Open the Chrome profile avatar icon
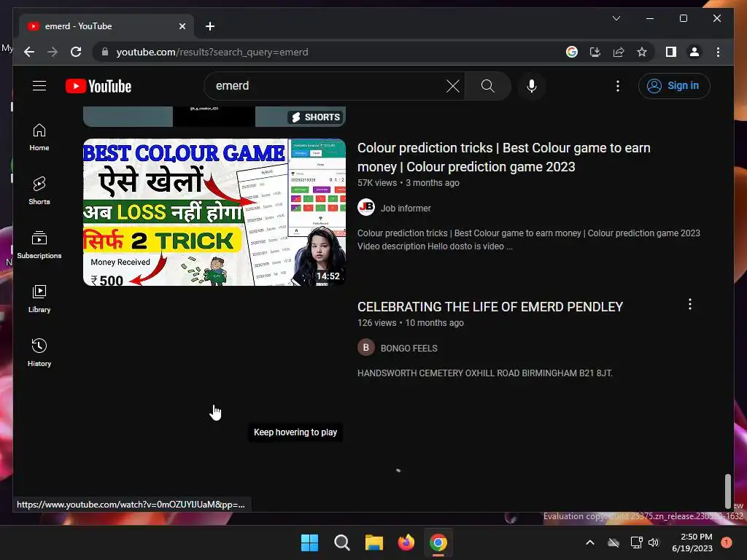The width and height of the screenshot is (747, 560). [694, 52]
